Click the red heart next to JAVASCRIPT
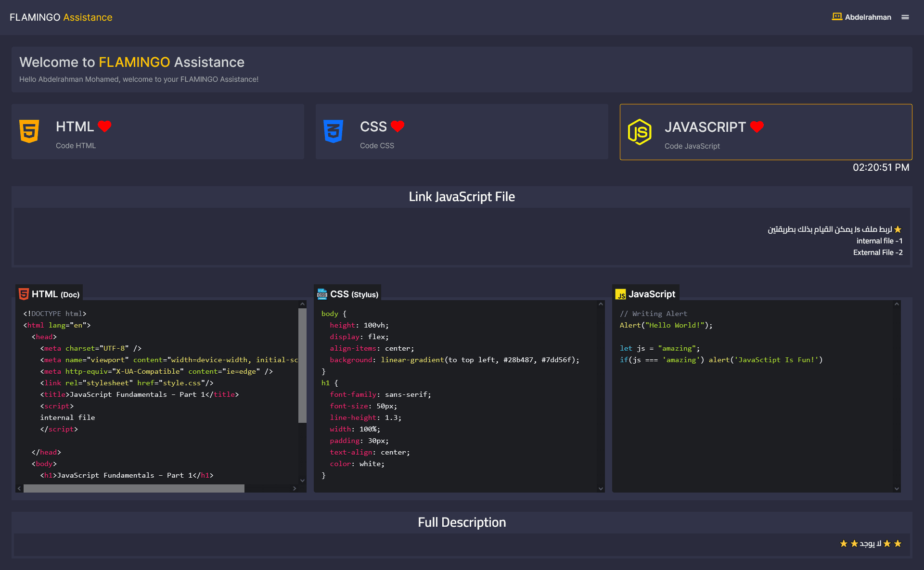 coord(757,127)
